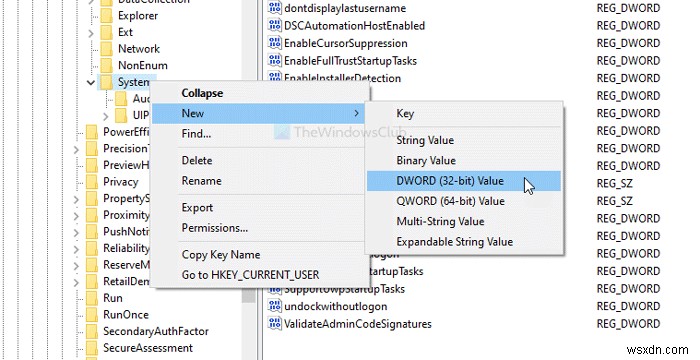Viewport: 700px width, 360px height.
Task: Select the PowerEffi folder icon
Action: [92, 132]
